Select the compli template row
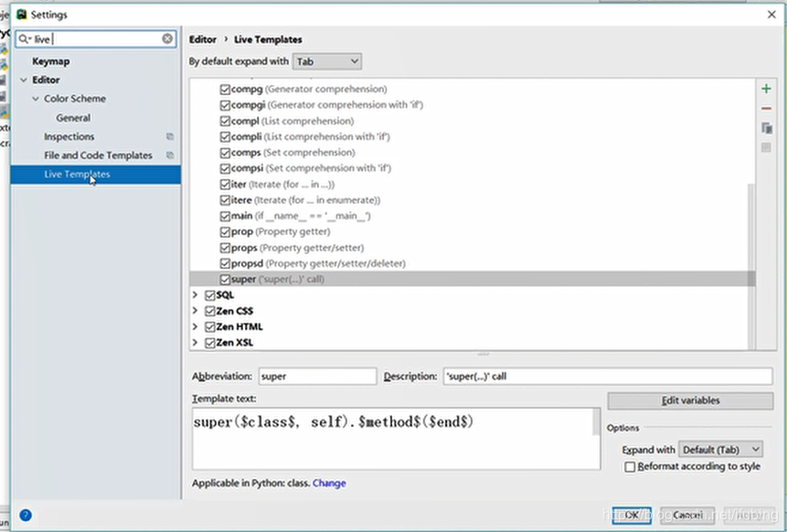The height and width of the screenshot is (532, 787). tap(472, 137)
